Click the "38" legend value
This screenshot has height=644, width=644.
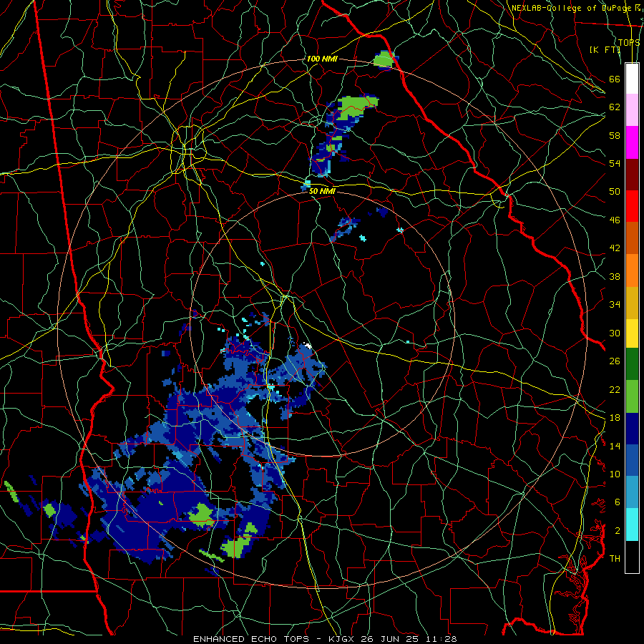coord(615,277)
